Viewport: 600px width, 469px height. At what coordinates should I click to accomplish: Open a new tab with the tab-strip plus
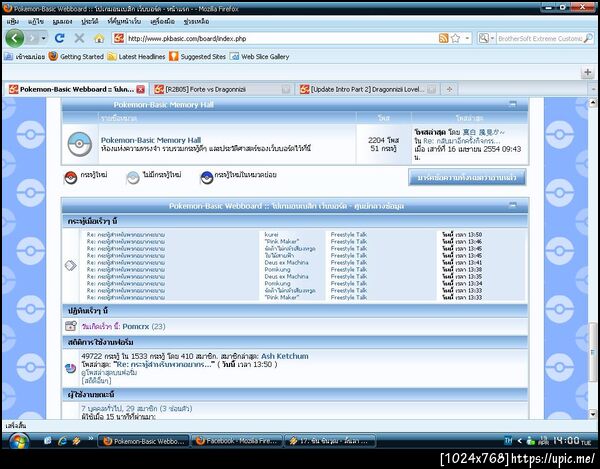449,89
